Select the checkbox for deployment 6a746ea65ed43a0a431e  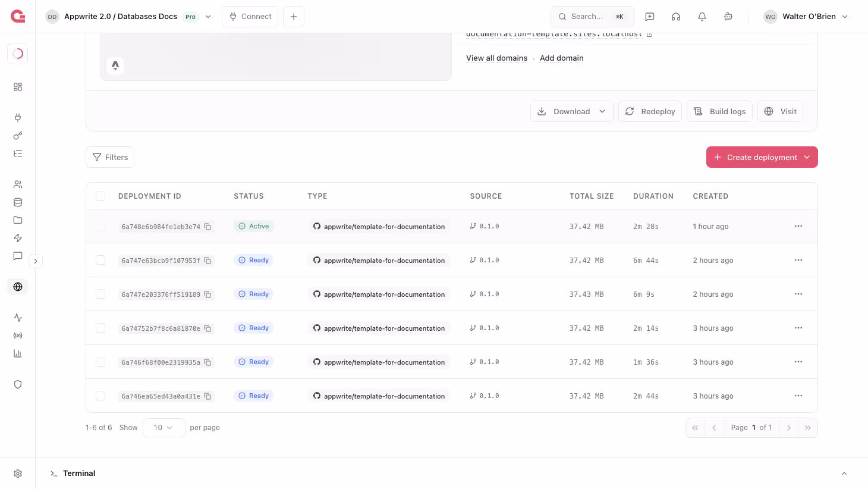click(x=100, y=396)
